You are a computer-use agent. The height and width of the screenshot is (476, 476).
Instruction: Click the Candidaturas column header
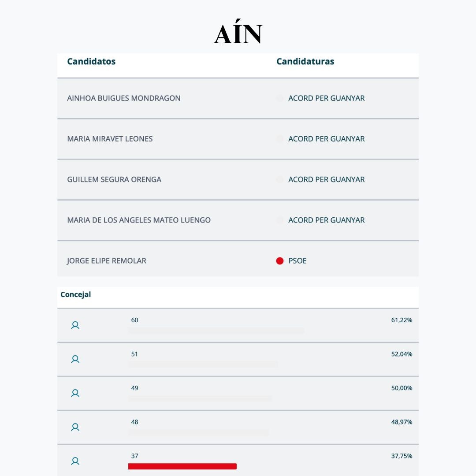(305, 61)
